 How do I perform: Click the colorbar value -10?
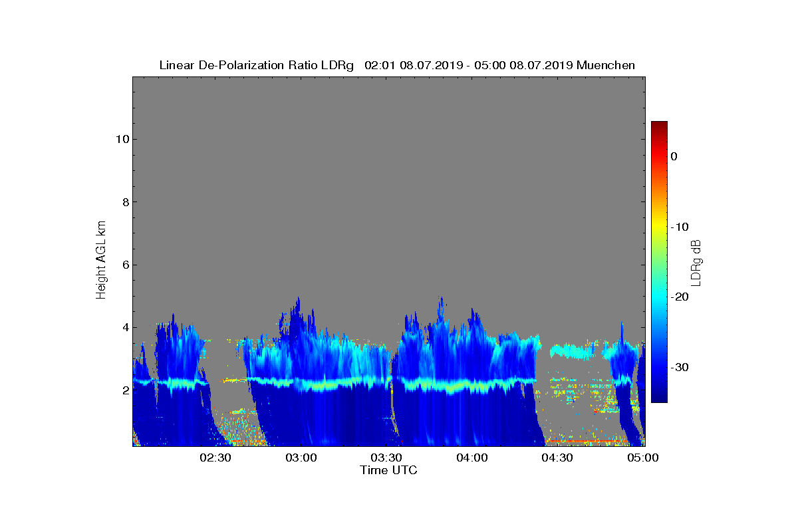[x=679, y=227]
